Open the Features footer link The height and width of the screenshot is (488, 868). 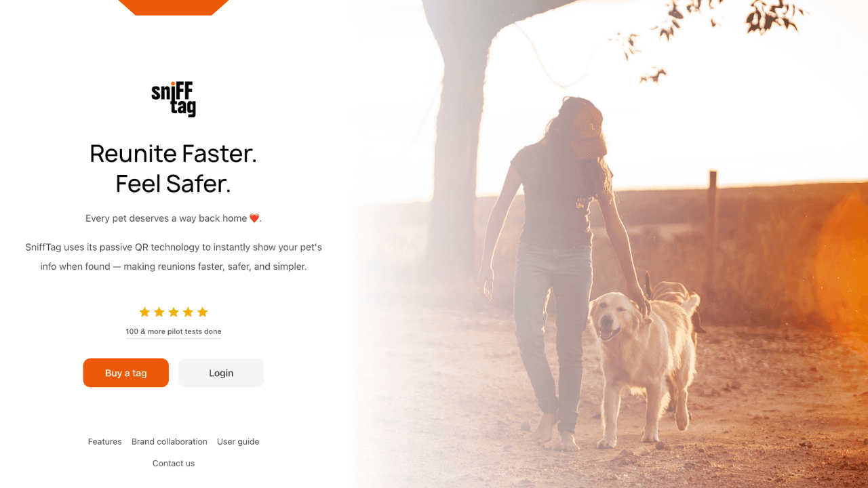pos(105,442)
